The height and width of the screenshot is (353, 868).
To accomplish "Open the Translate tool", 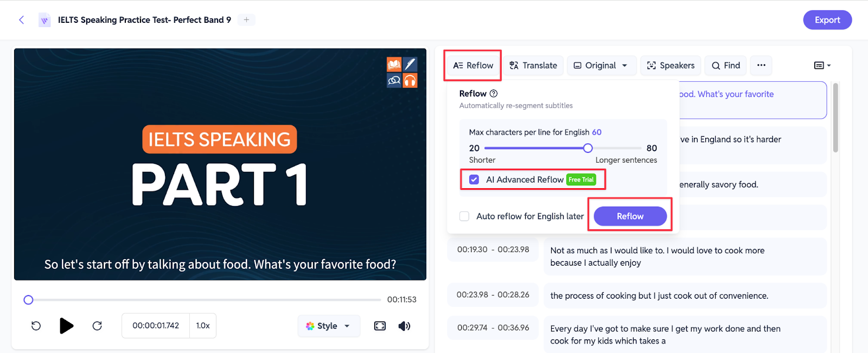I will (533, 66).
